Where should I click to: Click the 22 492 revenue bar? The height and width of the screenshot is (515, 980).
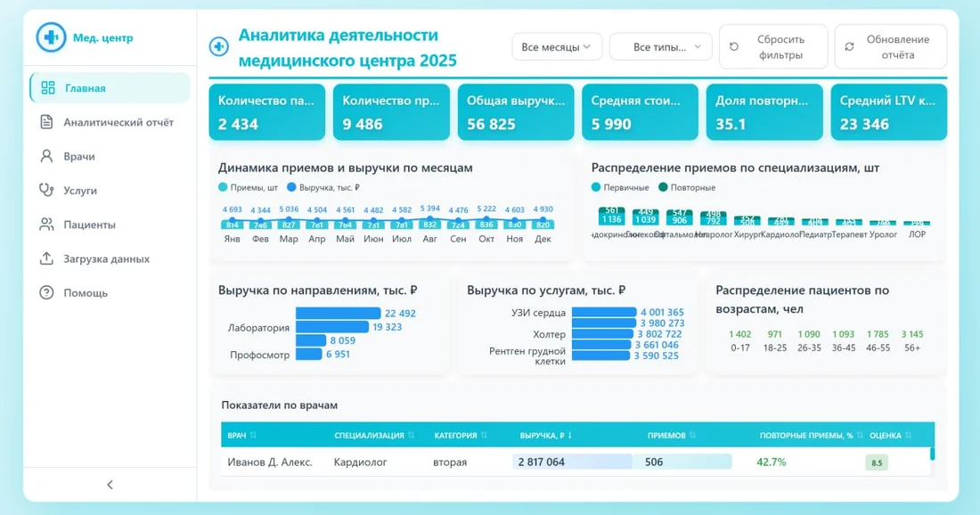point(339,313)
